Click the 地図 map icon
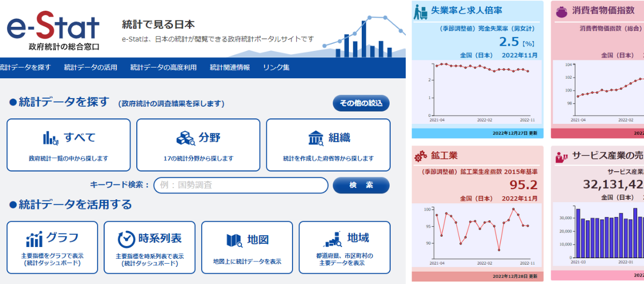 [x=235, y=241]
